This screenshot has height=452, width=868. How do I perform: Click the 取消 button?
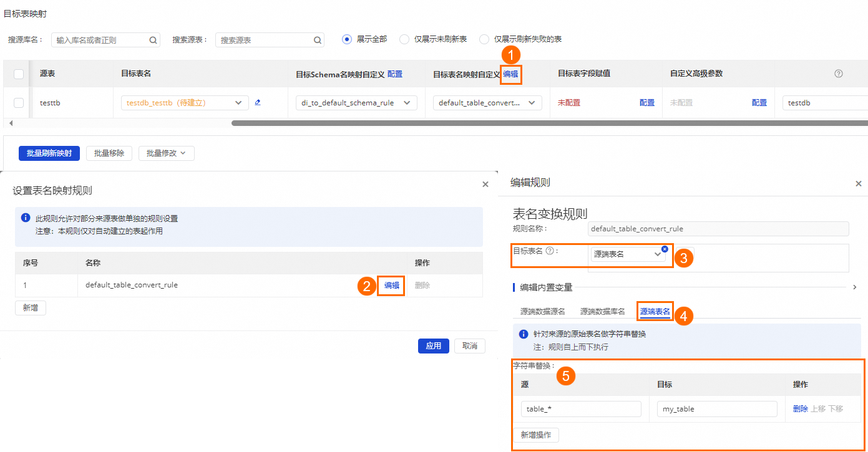470,346
